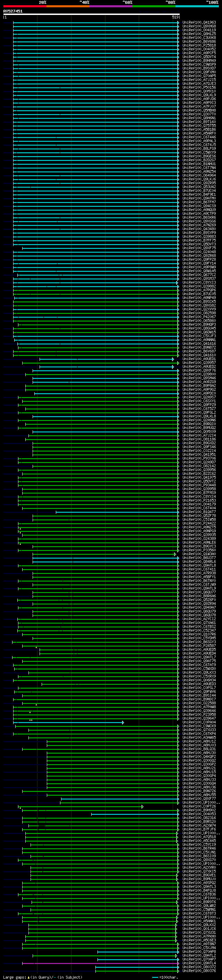Select hit label UniRef100_A8HJ12
Screen dimensions: 222x980
pyautogui.click(x=199, y=741)
